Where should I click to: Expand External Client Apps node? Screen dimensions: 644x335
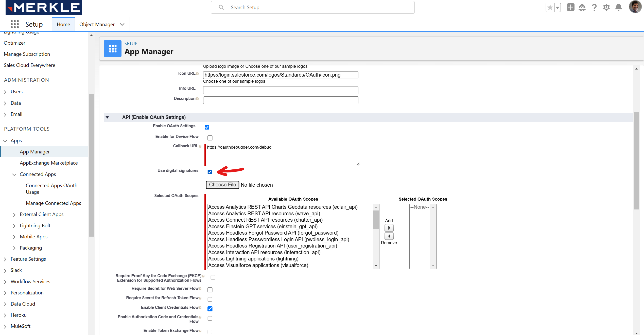pos(14,215)
